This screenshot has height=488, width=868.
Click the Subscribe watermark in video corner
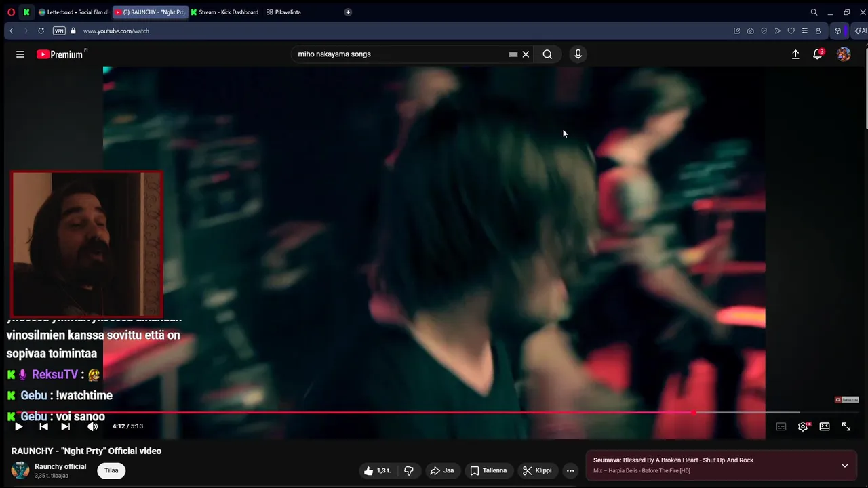847,399
